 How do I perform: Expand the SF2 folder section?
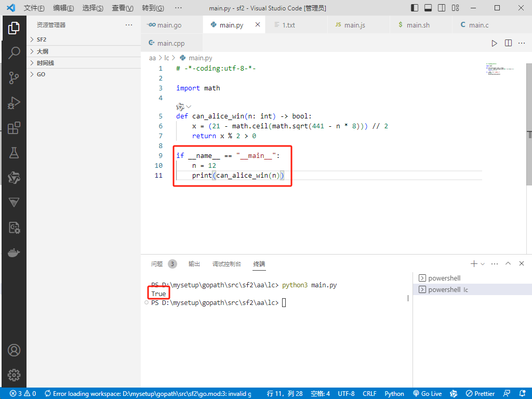(x=84, y=39)
